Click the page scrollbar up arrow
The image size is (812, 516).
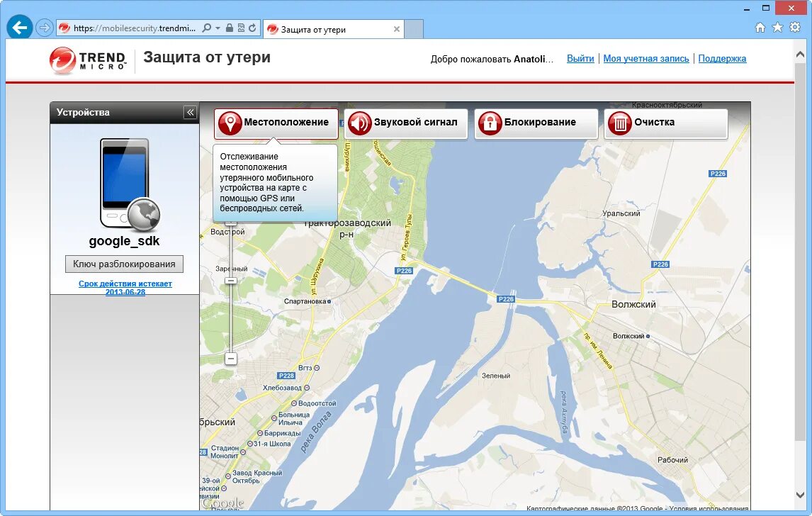click(x=800, y=55)
